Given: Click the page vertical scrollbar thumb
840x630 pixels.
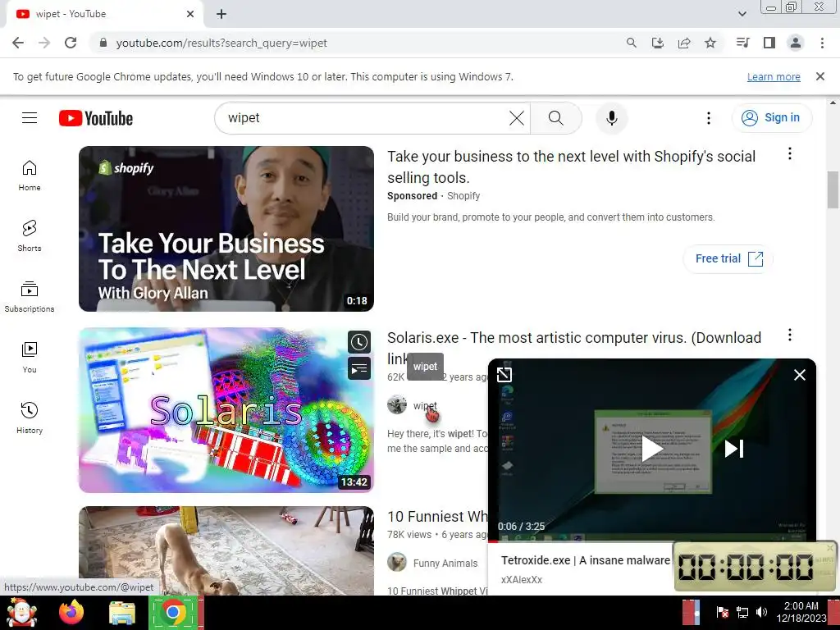Looking at the screenshot, I should 833,189.
